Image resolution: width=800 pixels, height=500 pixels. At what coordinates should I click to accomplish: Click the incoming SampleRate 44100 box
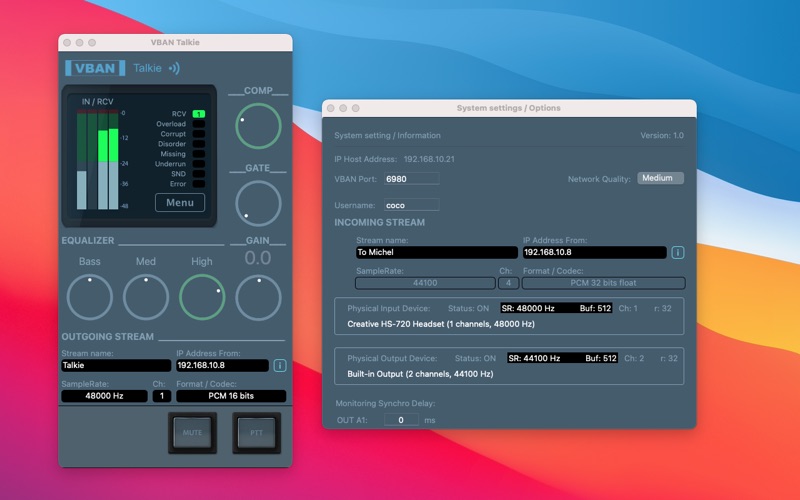coord(425,283)
